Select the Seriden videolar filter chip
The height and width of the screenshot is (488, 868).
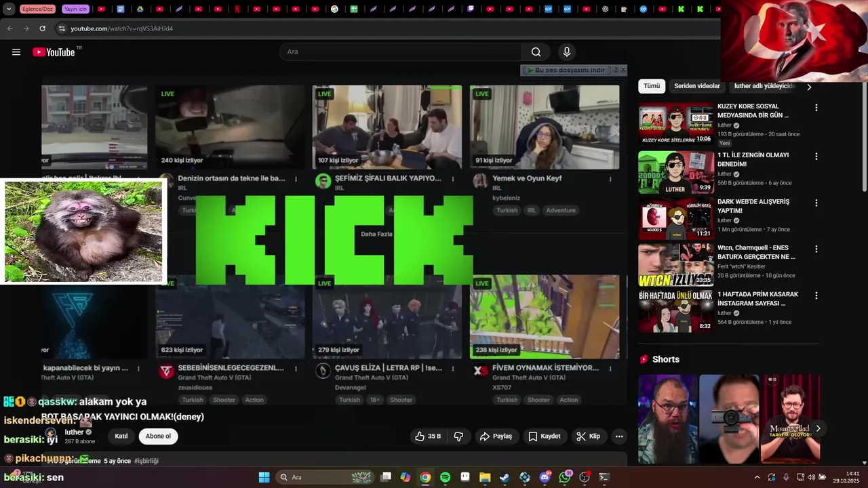697,86
